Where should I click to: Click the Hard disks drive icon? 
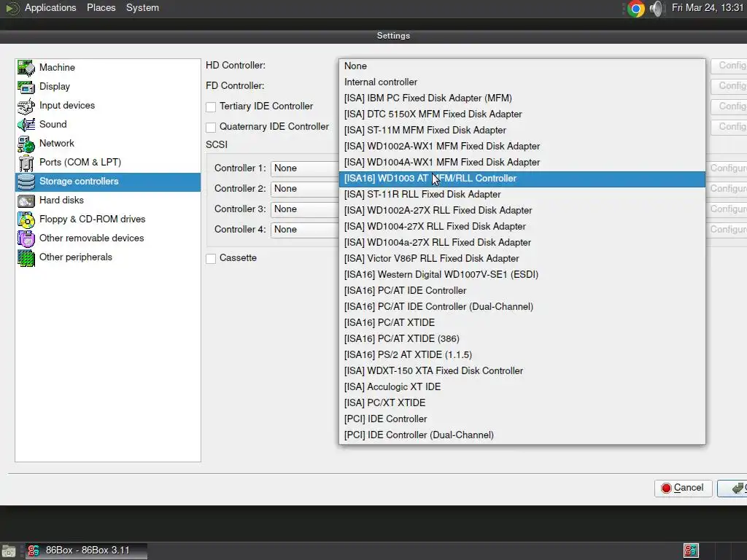coord(26,201)
